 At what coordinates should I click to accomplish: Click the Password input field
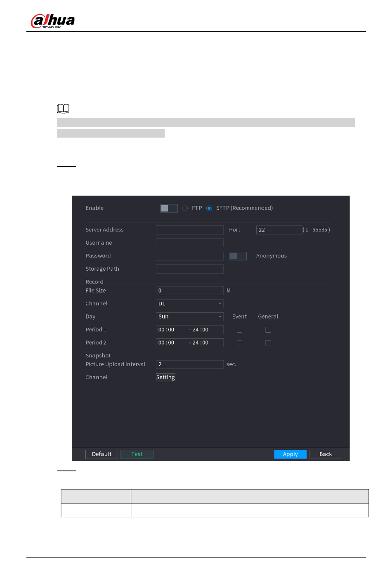(190, 256)
